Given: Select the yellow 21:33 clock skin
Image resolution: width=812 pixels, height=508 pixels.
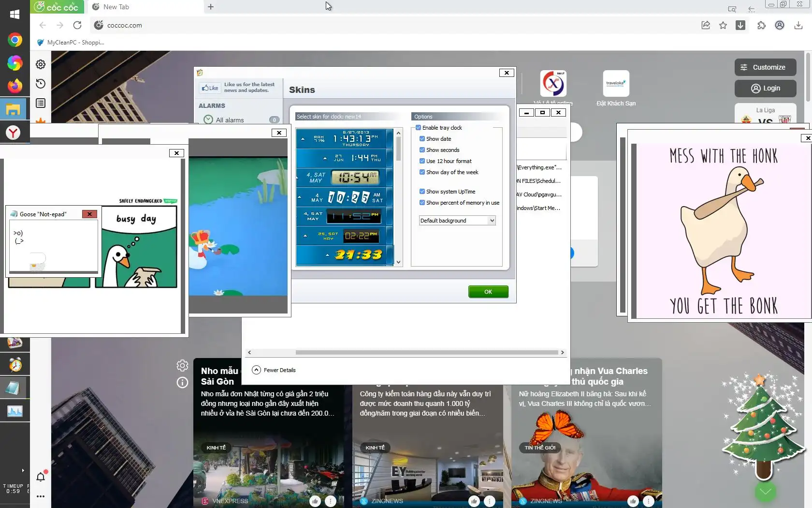Looking at the screenshot, I should coord(345,255).
